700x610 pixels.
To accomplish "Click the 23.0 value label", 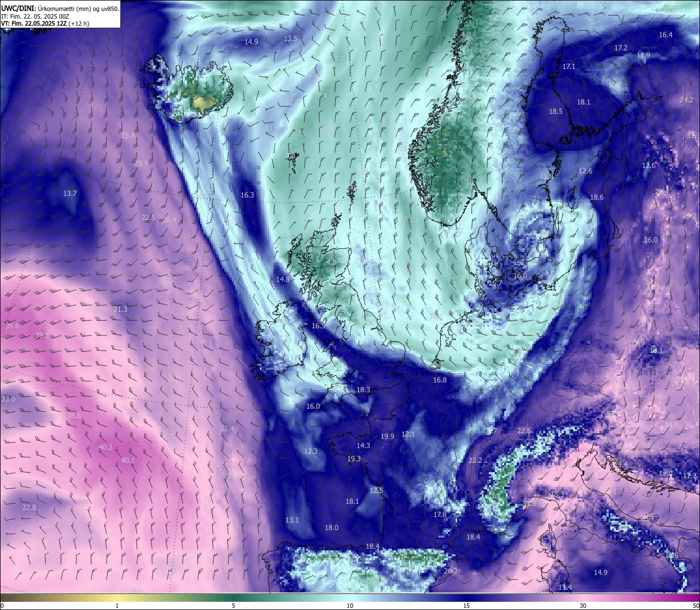I will click(8, 399).
